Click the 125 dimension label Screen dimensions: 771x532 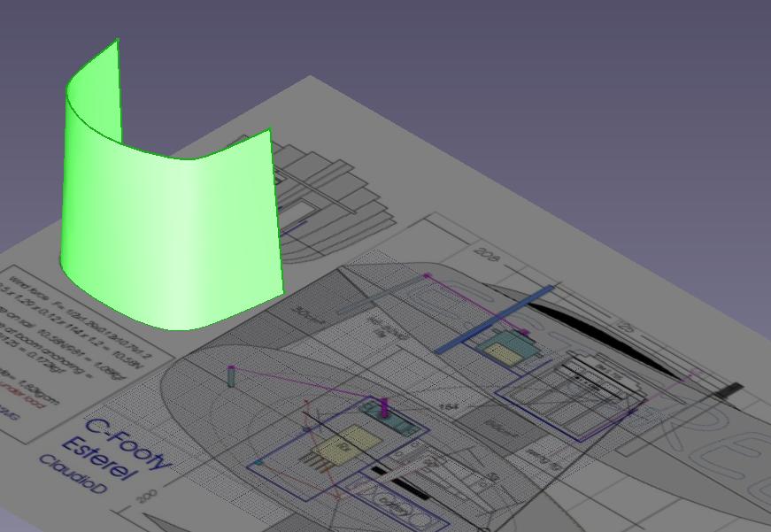pyautogui.click(x=625, y=326)
